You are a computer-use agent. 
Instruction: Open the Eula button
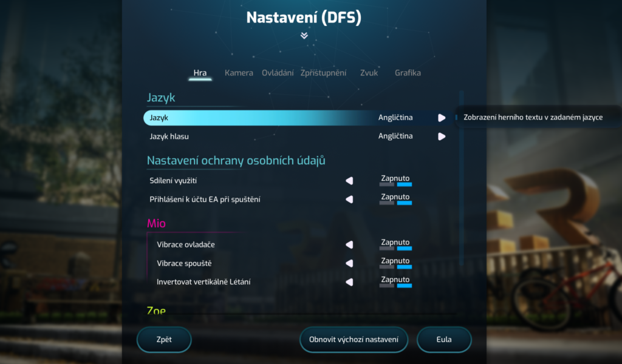click(444, 340)
